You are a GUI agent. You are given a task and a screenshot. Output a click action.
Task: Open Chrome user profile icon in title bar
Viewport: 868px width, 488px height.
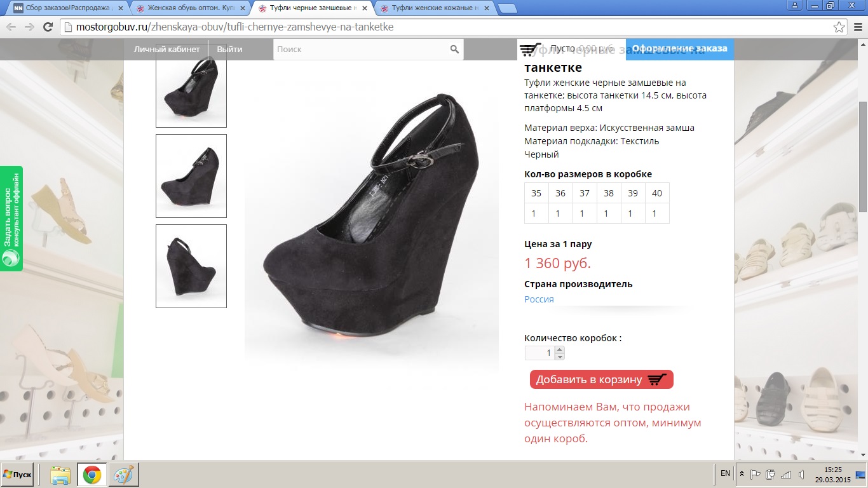coord(794,5)
